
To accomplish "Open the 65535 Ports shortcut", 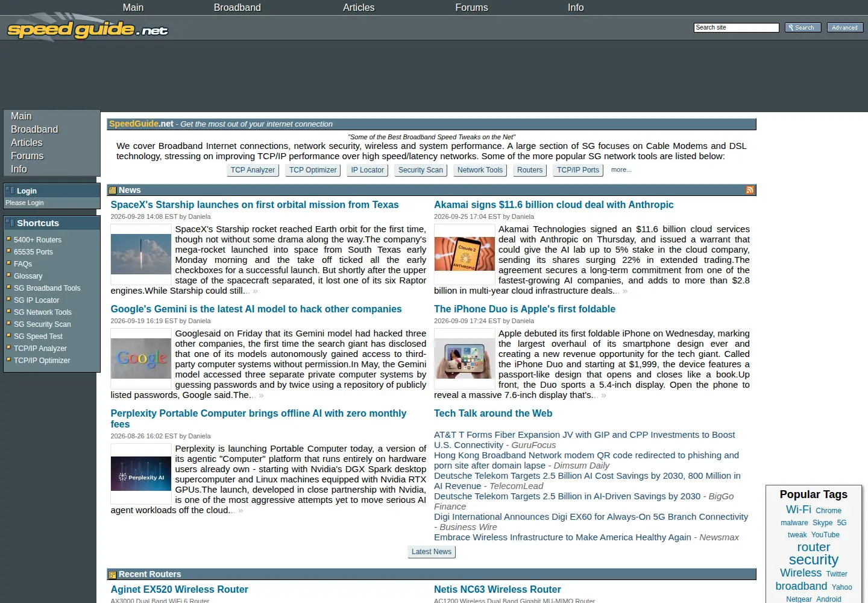I will click(x=33, y=252).
